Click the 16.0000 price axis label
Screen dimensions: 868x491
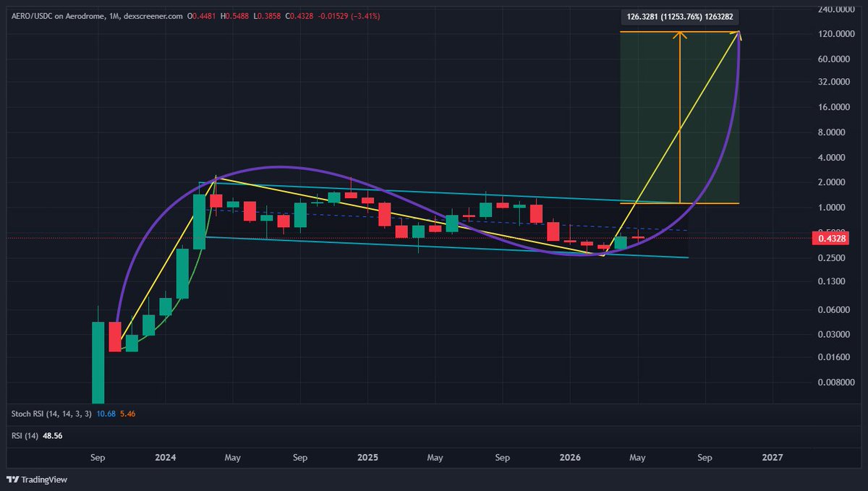coord(835,107)
